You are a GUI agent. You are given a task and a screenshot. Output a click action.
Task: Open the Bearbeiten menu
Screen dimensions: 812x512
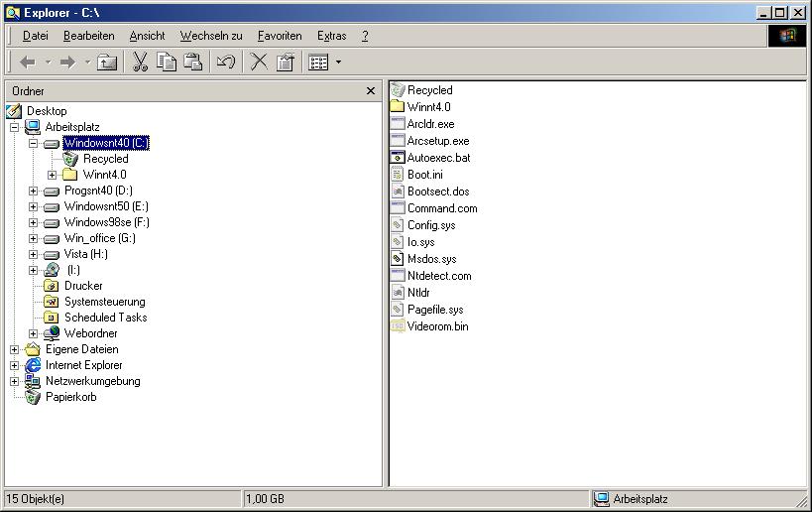click(88, 36)
